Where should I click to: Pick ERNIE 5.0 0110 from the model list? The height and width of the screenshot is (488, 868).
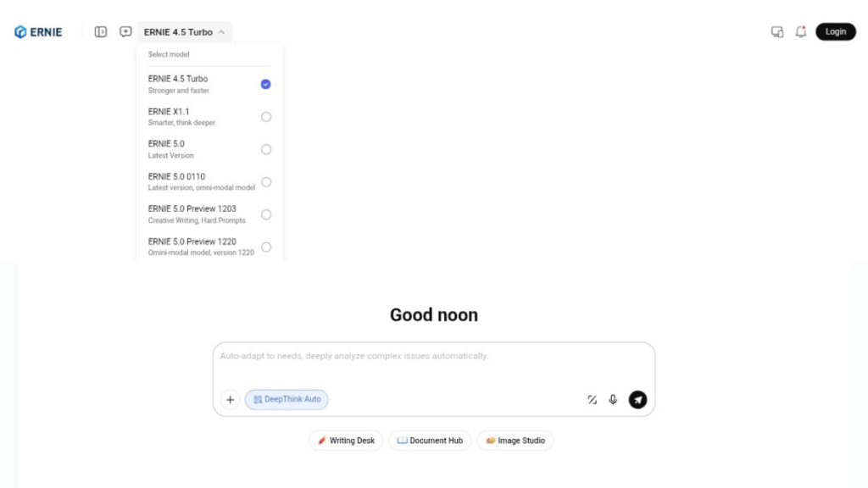point(201,181)
